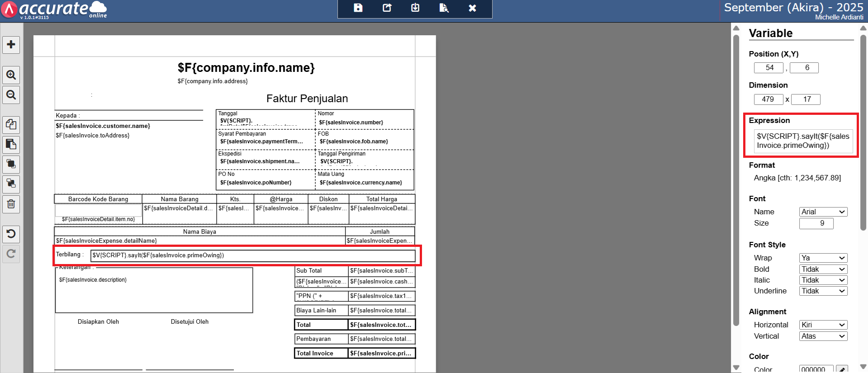Click the import template download icon
This screenshot has width=868, height=373.
point(415,8)
